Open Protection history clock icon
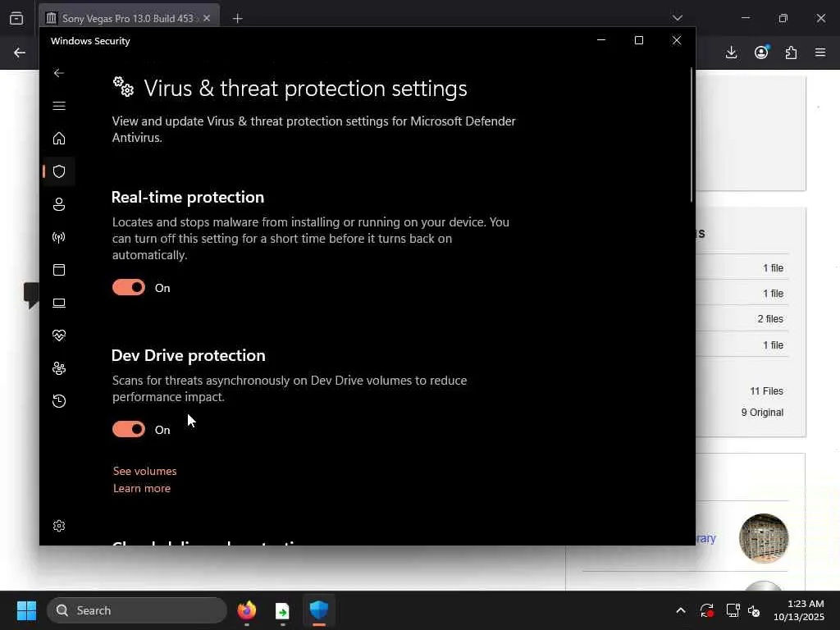This screenshot has height=630, width=840. (59, 401)
